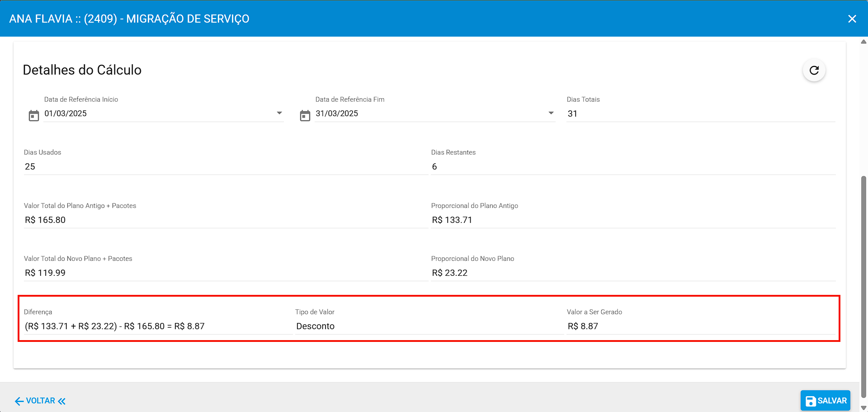
Task: Click the Dias Totais label
Action: point(583,99)
